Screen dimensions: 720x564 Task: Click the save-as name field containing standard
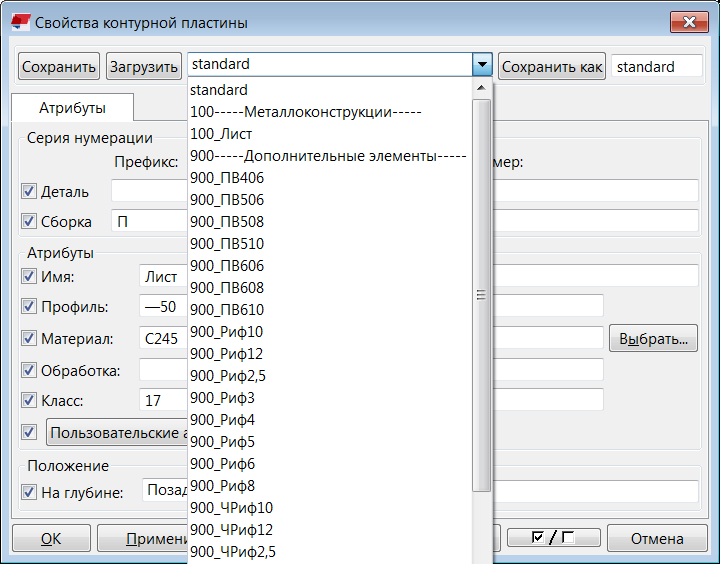[x=655, y=67]
